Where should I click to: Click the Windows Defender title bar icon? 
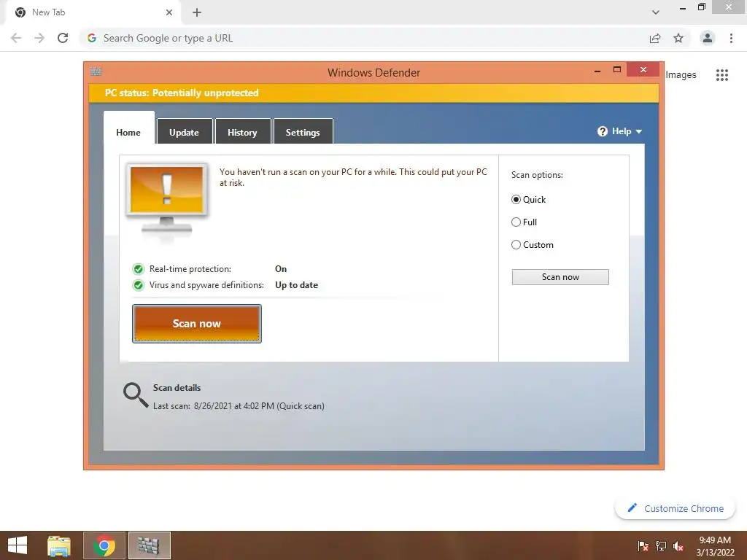[x=96, y=71]
